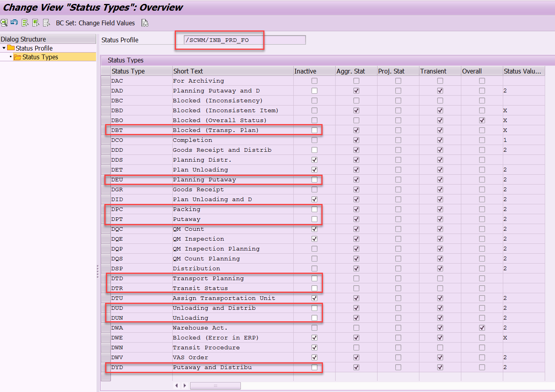This screenshot has width=555, height=392.
Task: Click the horizontal scrollbar below the table
Action: 215,385
